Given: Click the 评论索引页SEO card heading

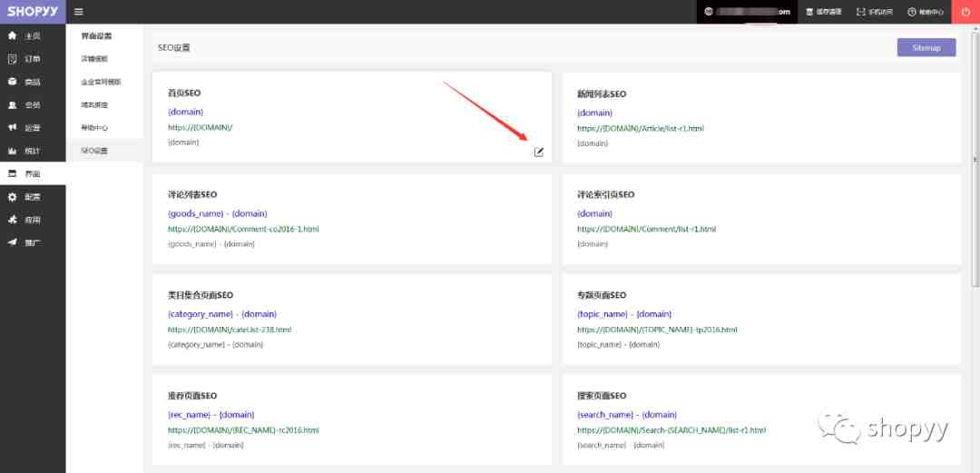Looking at the screenshot, I should click(605, 194).
